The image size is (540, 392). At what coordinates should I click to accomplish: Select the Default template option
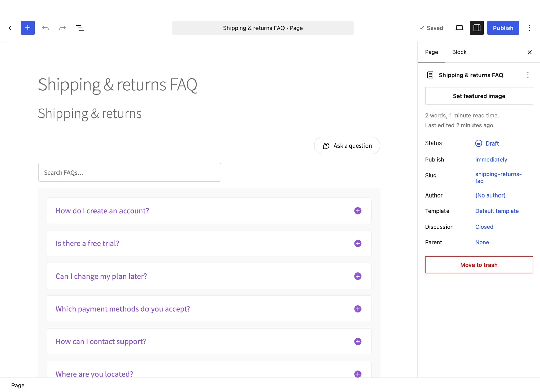[x=497, y=211]
